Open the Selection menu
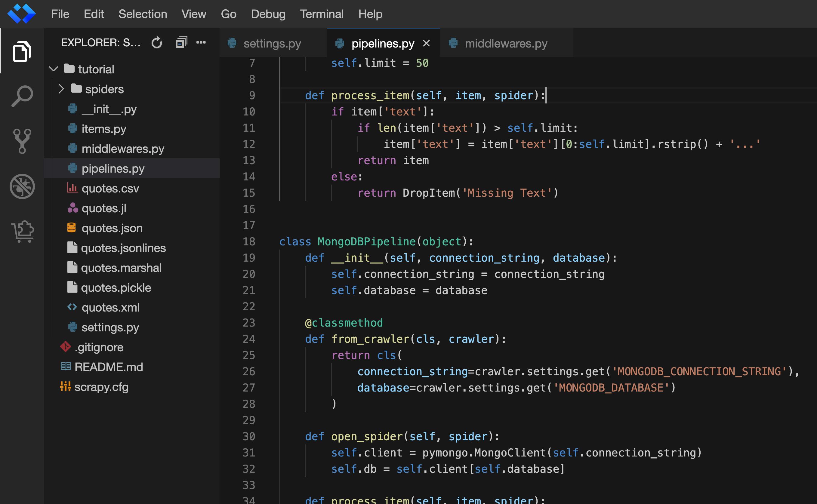 point(143,14)
